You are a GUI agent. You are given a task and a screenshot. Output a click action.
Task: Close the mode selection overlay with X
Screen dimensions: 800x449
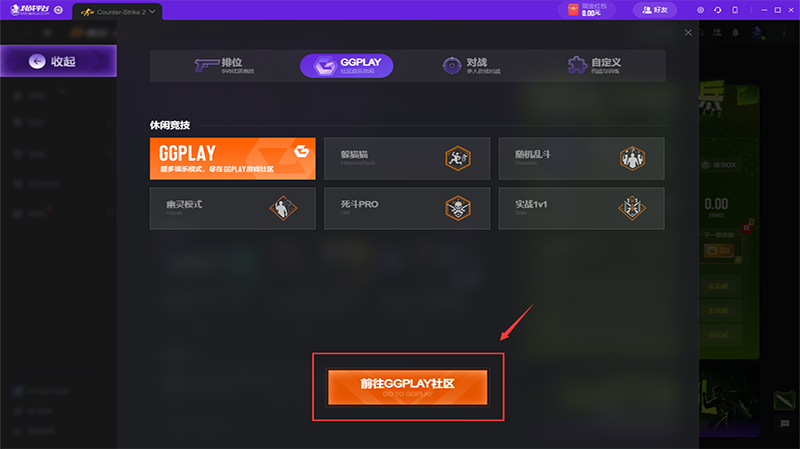pos(688,33)
